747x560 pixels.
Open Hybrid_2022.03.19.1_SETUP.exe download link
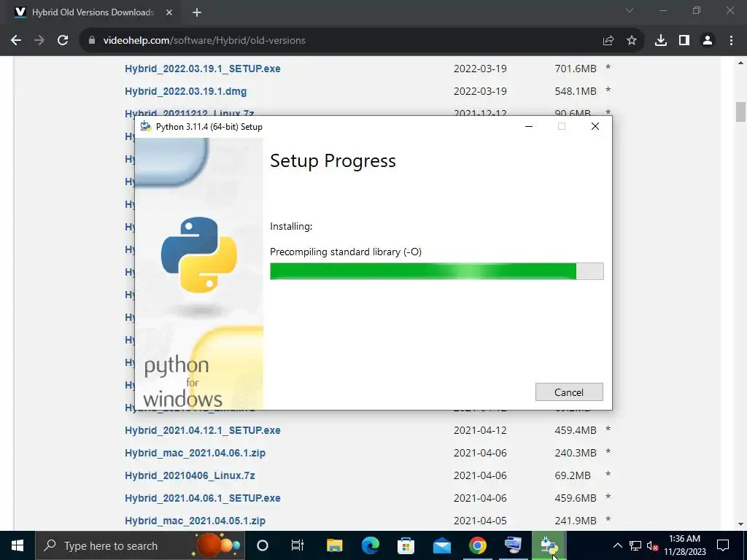coord(203,69)
